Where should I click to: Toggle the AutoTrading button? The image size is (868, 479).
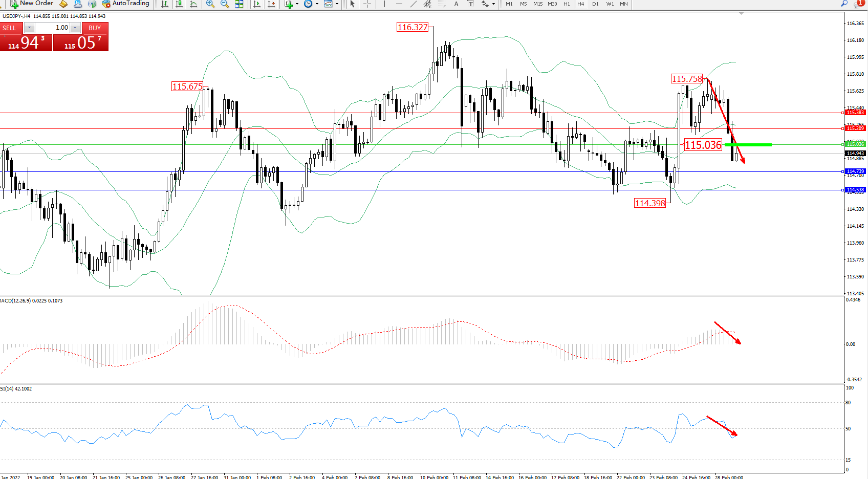click(x=125, y=4)
